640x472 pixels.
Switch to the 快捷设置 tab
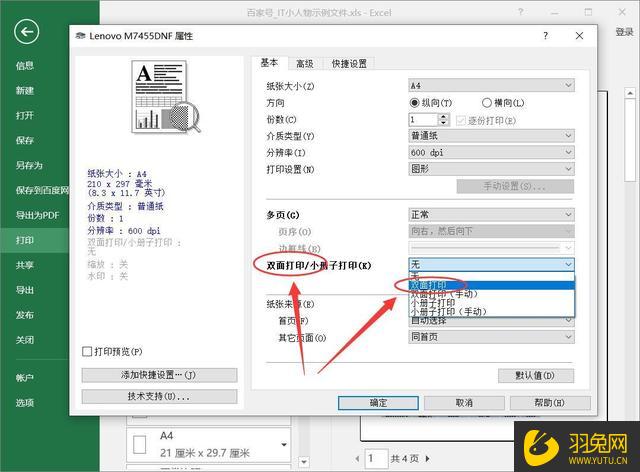tap(349, 64)
